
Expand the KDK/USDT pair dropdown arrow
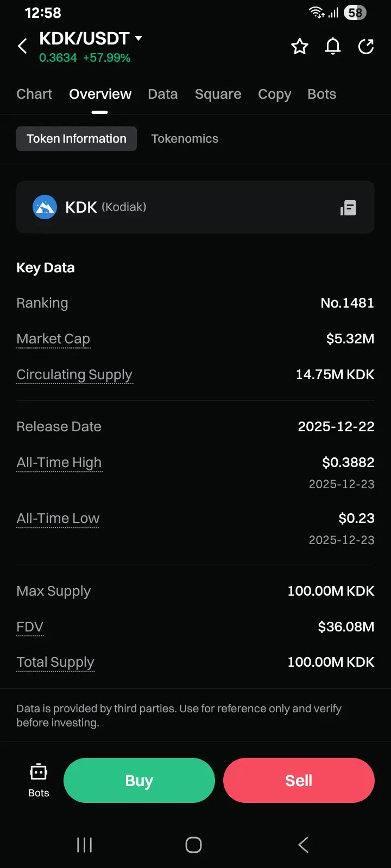click(138, 38)
